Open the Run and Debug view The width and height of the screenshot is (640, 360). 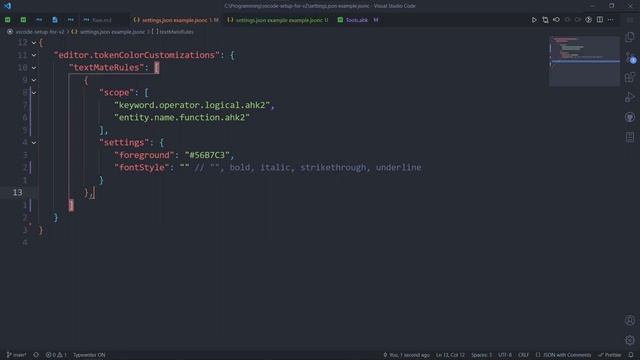(630, 97)
